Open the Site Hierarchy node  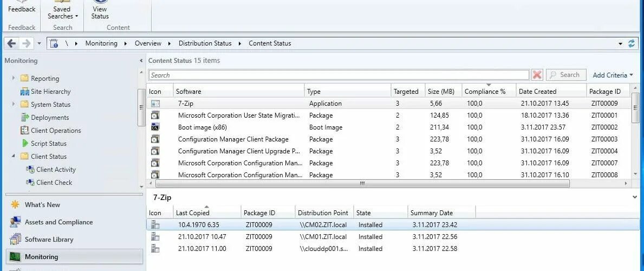[50, 91]
